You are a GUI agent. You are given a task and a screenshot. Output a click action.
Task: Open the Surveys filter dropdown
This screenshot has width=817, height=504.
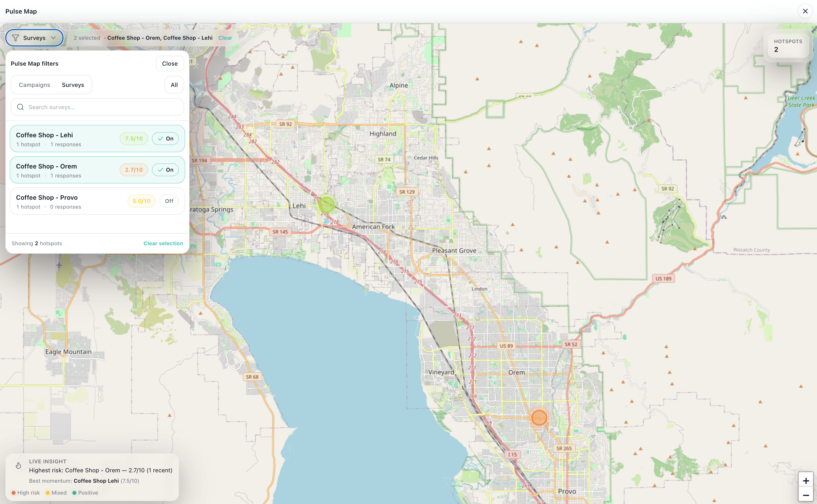[34, 38]
